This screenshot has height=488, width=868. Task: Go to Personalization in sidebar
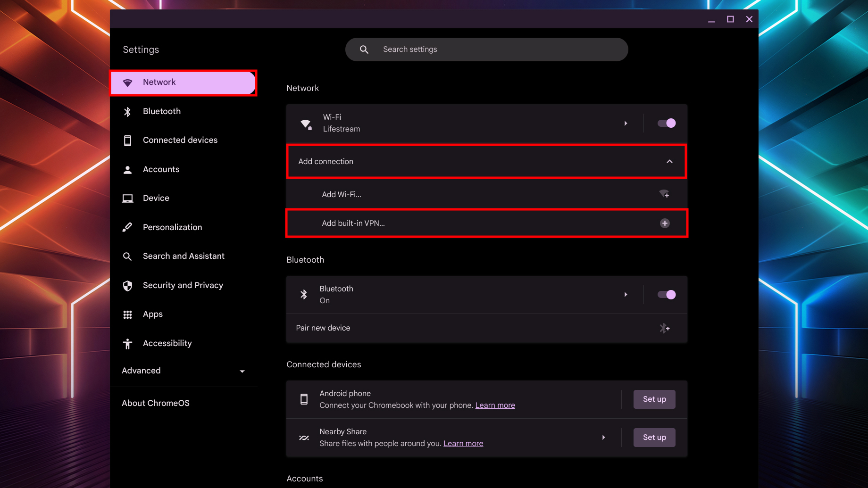coord(172,227)
